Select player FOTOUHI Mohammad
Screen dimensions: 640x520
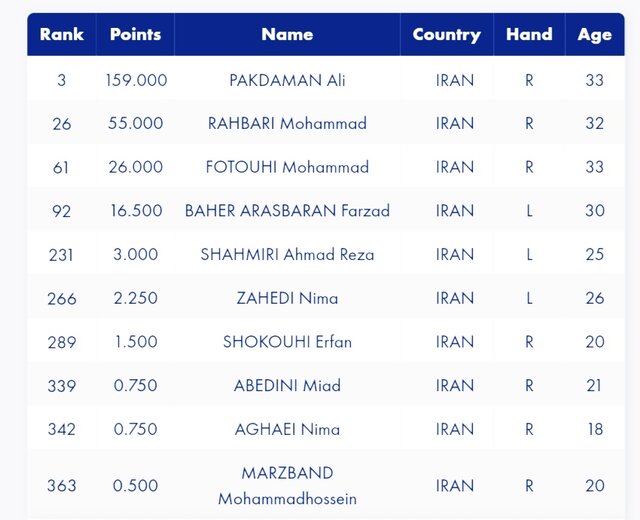click(x=287, y=167)
